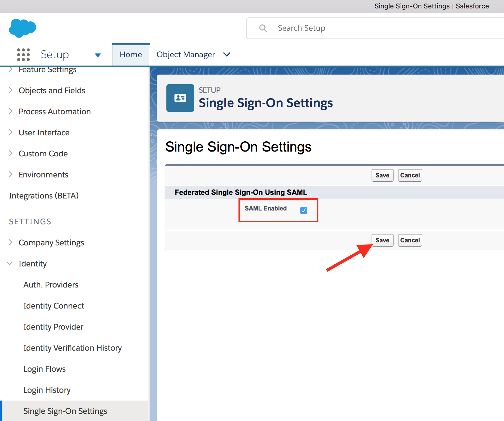
Task: Expand the Objects and Fields chevron
Action: pyautogui.click(x=11, y=90)
